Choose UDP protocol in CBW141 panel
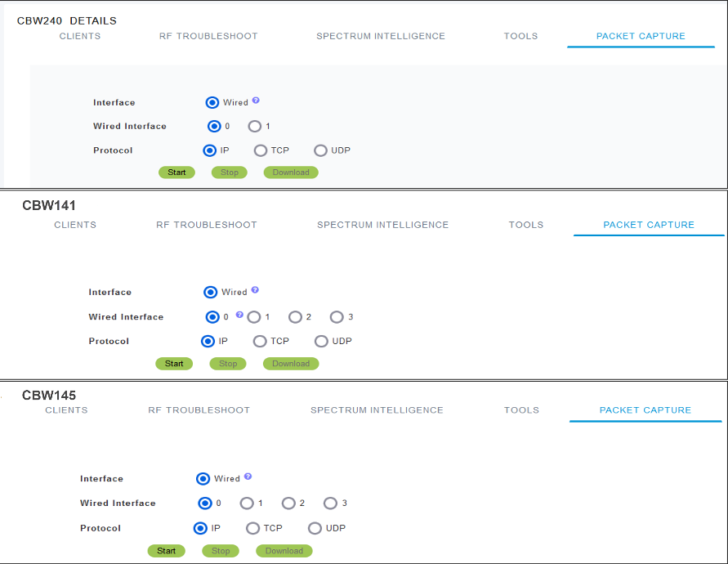Screen dimensions: 728x564 (x=321, y=342)
